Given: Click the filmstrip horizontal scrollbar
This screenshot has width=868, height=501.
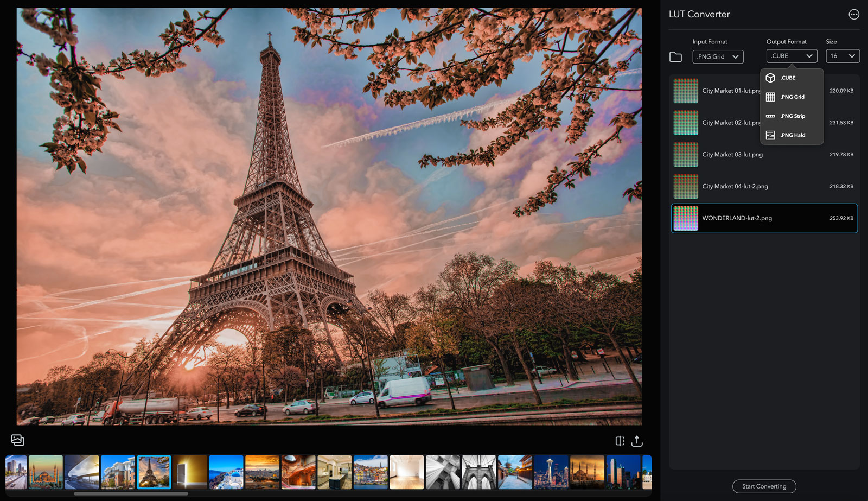Looking at the screenshot, I should tap(131, 494).
